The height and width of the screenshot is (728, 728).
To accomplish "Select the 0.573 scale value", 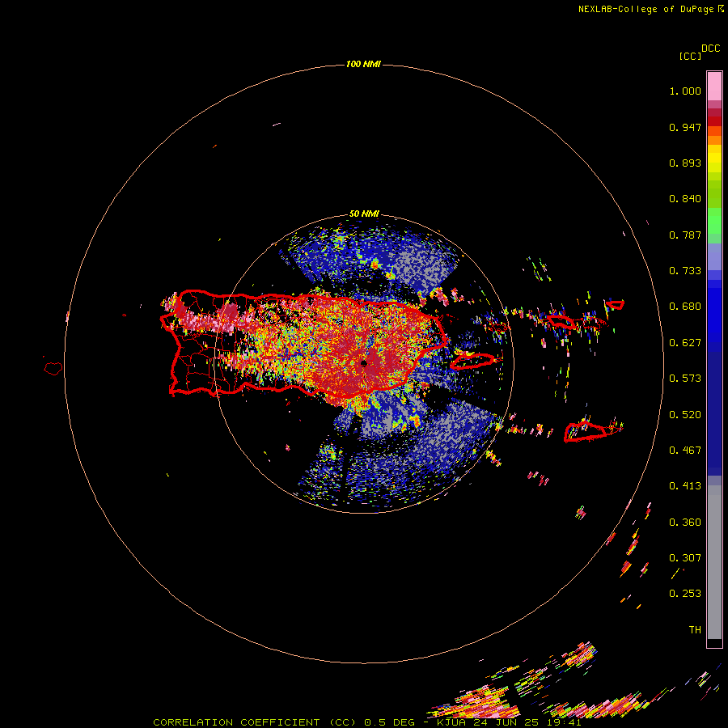I will [x=685, y=379].
